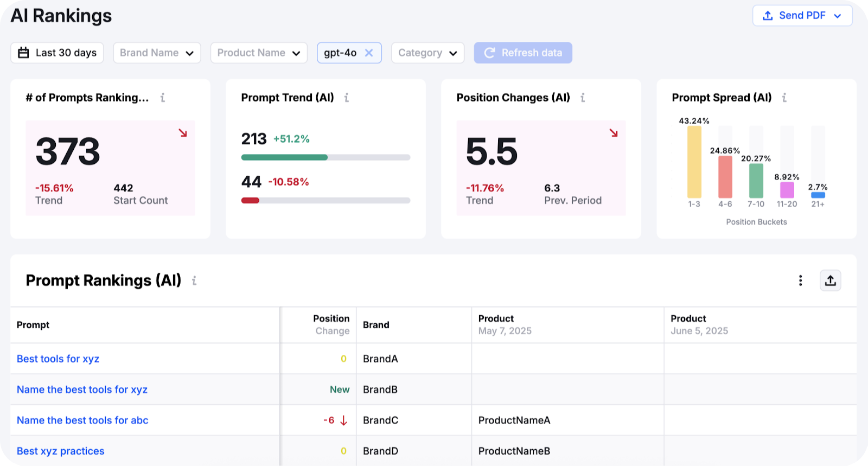
Task: Expand the Brand Name dropdown
Action: pyautogui.click(x=157, y=53)
